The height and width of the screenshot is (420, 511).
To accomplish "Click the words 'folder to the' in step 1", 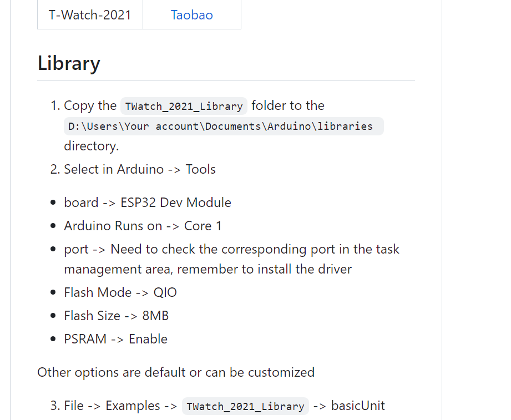I will tap(288, 105).
